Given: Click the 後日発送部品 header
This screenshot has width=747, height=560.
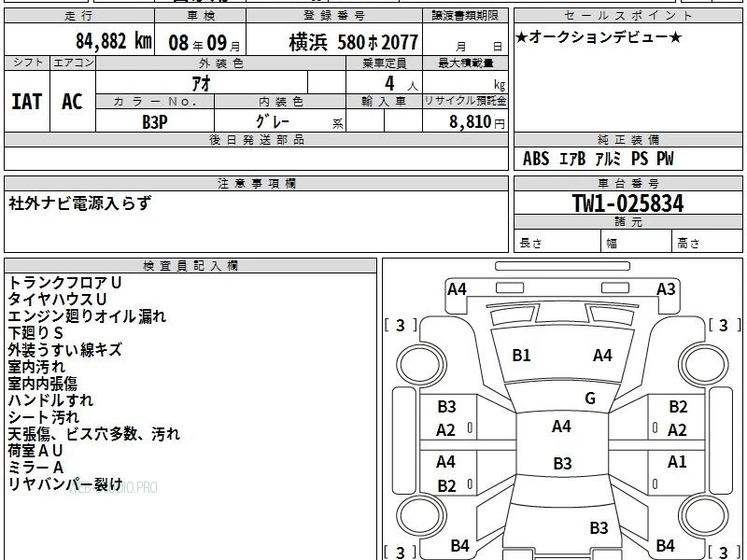Looking at the screenshot, I should pyautogui.click(x=256, y=139).
